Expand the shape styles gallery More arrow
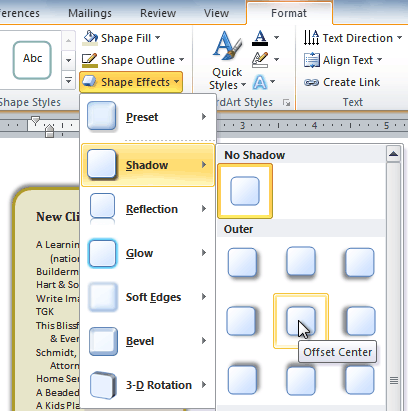The image size is (408, 411). coord(68,80)
